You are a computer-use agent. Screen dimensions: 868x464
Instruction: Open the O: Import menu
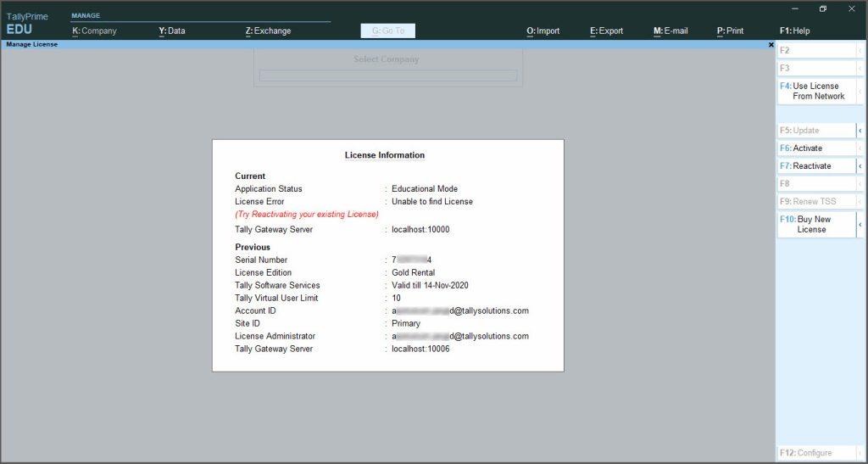click(x=543, y=31)
